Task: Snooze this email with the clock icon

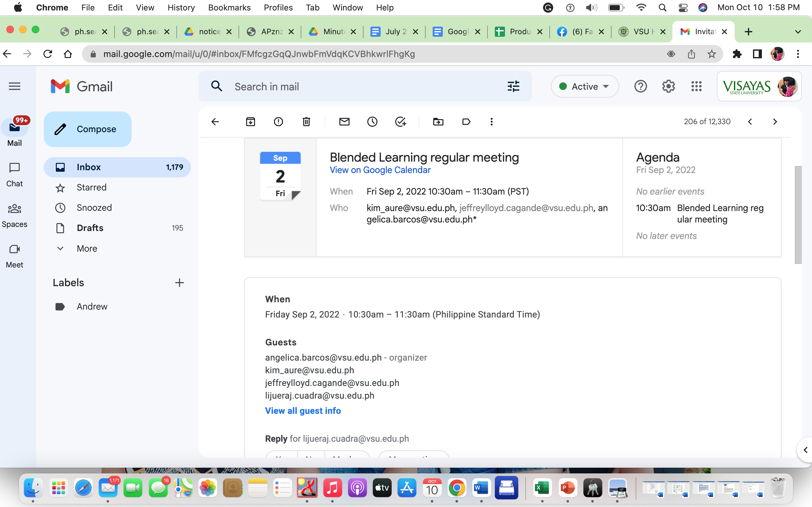Action: (372, 122)
